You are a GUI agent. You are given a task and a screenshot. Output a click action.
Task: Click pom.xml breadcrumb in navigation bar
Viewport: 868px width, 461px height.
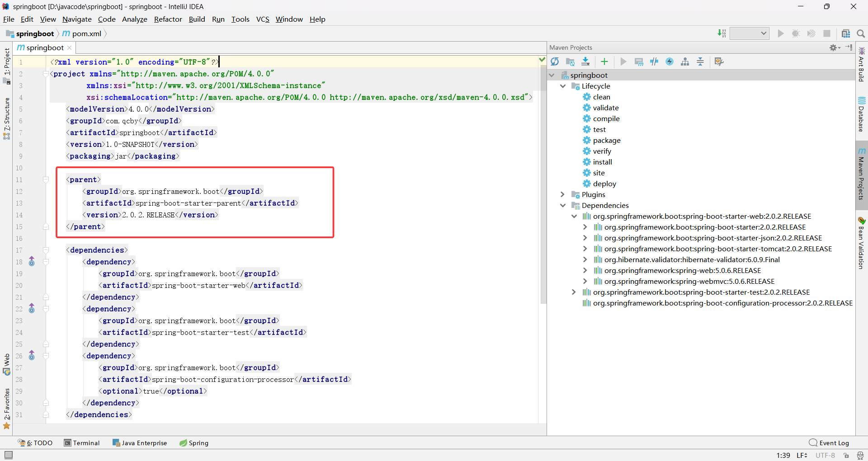click(x=82, y=33)
